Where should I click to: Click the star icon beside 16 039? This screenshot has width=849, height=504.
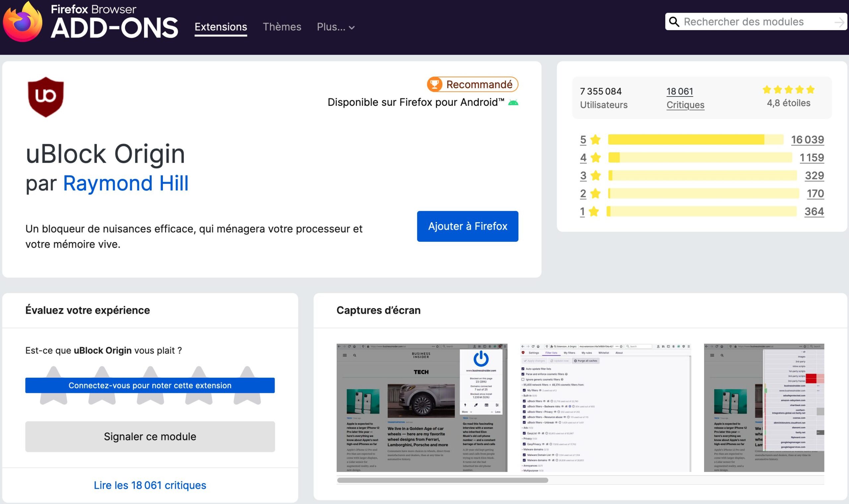595,140
